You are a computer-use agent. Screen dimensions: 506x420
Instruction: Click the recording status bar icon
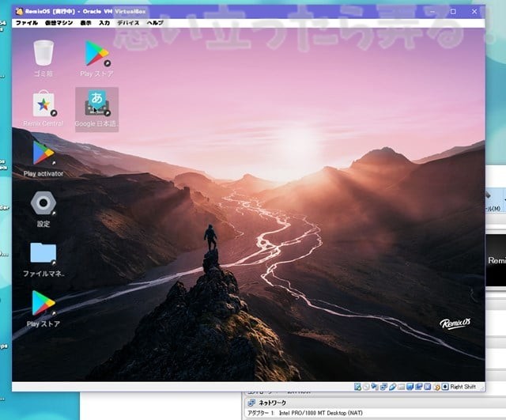(418, 387)
